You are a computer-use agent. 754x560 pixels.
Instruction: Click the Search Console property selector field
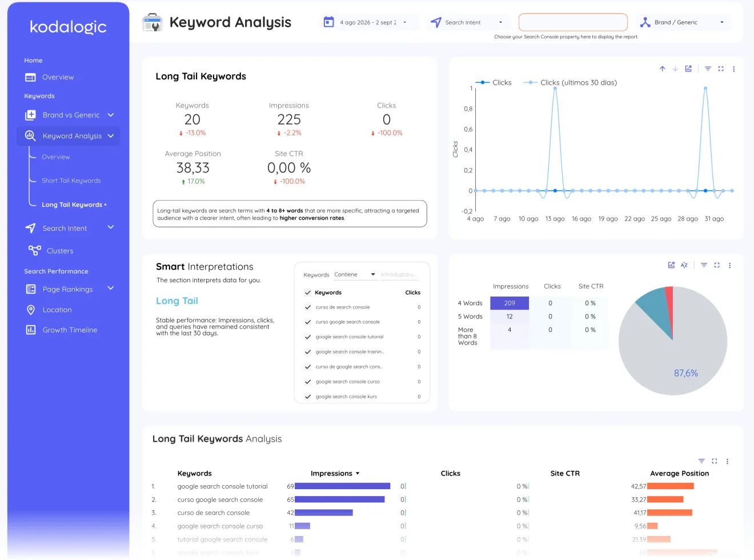[x=573, y=22]
